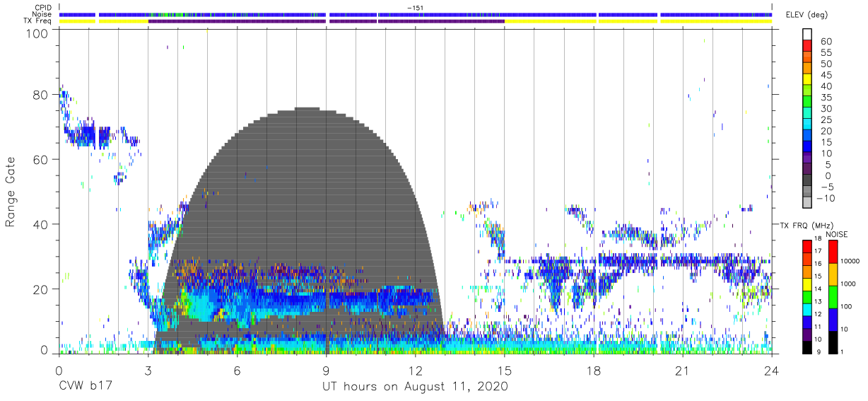Click the white top segment of ELEV colorbar
This screenshot has height=401, width=868.
click(x=807, y=35)
